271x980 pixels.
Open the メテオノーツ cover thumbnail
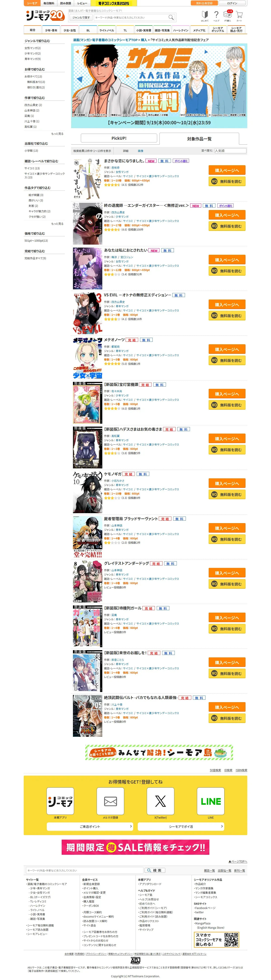tap(87, 358)
